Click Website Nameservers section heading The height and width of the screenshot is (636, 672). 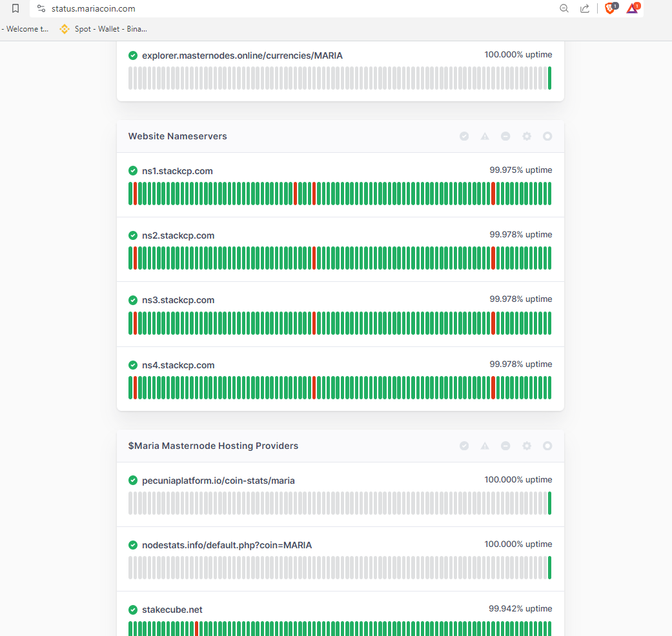tap(178, 136)
